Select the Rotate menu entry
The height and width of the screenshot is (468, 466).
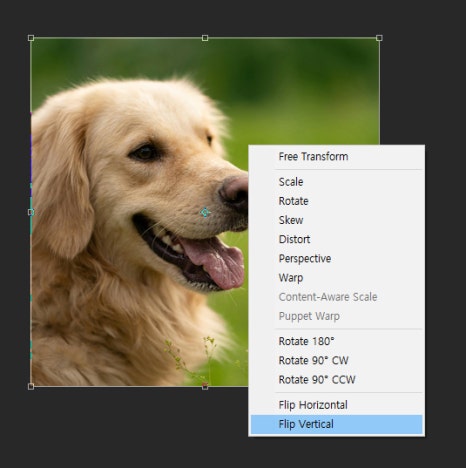336,201
